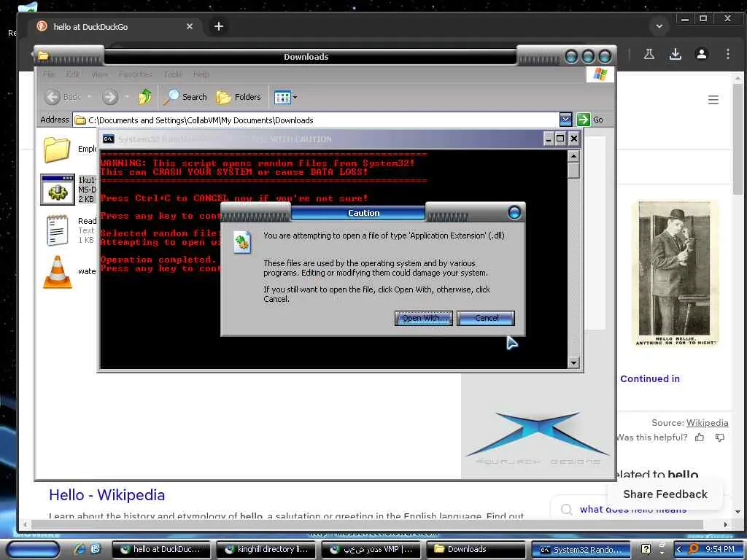
Task: Open the browser tab search chevron
Action: point(659,26)
